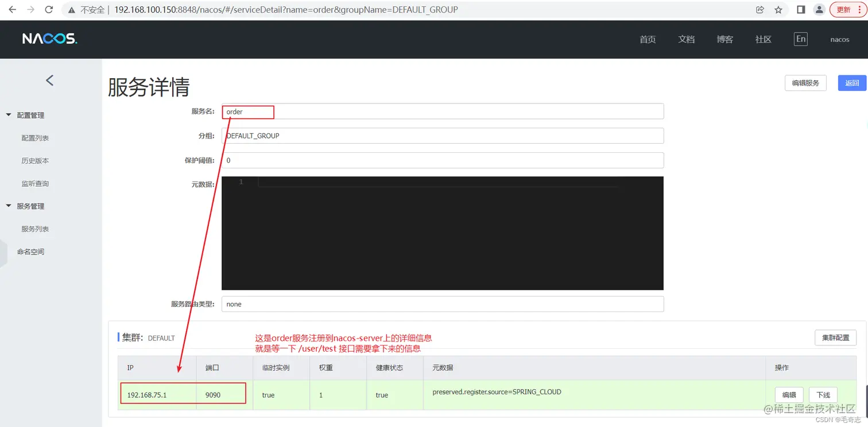The image size is (868, 427).
Task: Toggle the browser side panel icon
Action: [x=801, y=10]
